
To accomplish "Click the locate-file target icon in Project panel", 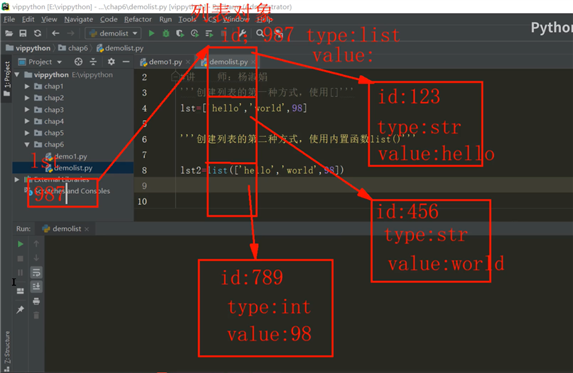I will click(x=78, y=62).
